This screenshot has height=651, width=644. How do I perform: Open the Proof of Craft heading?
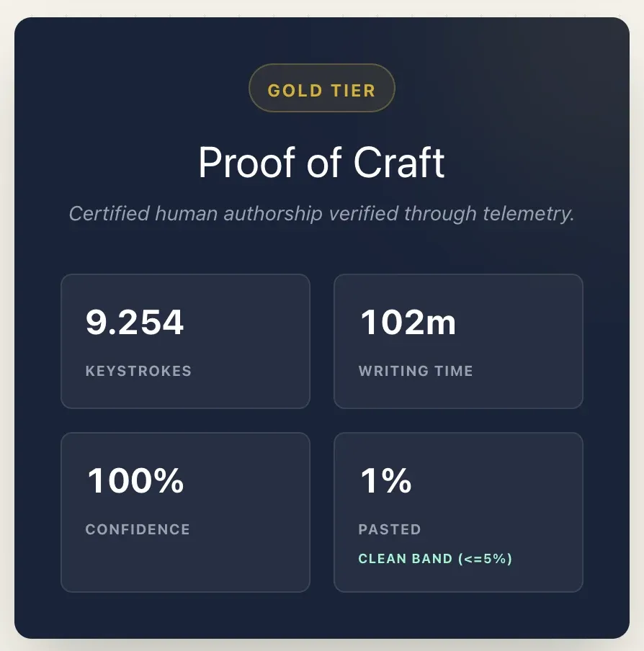[321, 162]
